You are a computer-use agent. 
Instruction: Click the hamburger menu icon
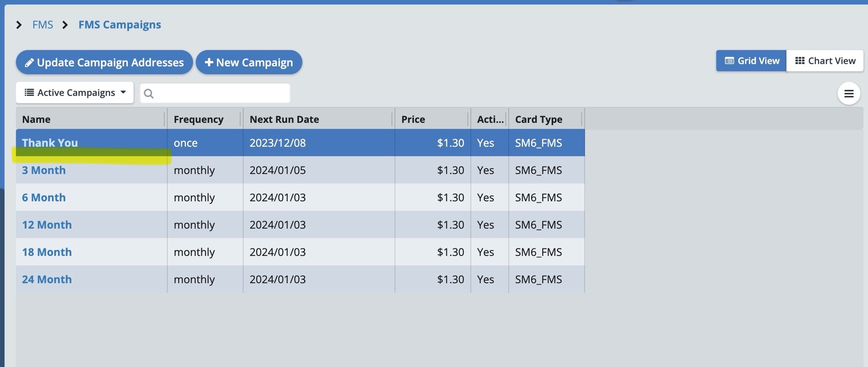849,93
